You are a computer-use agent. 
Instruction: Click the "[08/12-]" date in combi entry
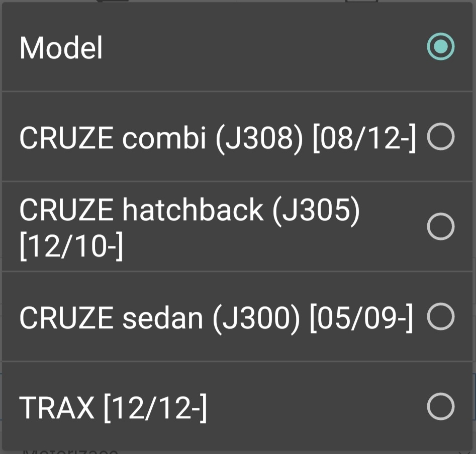point(364,138)
